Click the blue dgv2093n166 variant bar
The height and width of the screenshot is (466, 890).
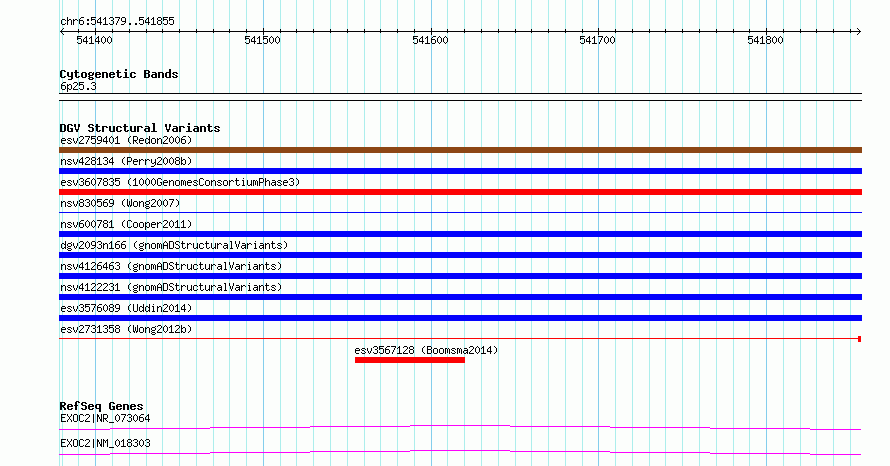(x=460, y=255)
